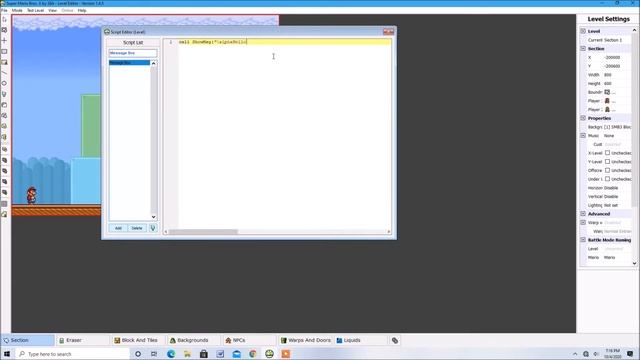Collapse the Advanced group in Level Settings
The image size is (640, 360).
click(583, 213)
